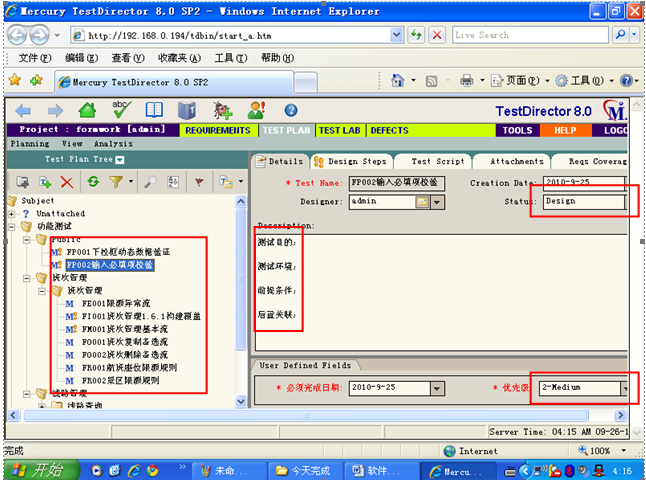Go to TestDirector home via house icon
The height and width of the screenshot is (480, 646).
coord(87,110)
